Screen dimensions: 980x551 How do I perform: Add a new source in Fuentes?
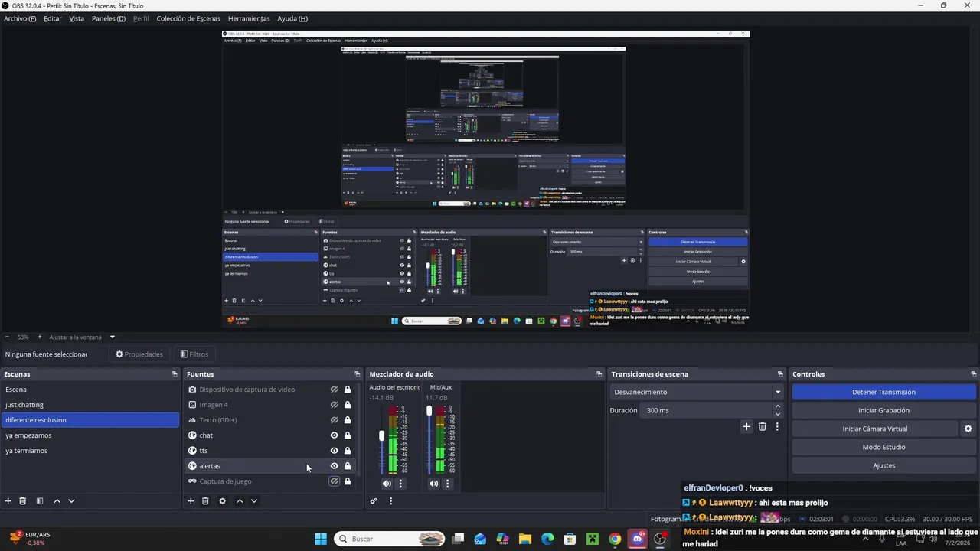pyautogui.click(x=191, y=501)
